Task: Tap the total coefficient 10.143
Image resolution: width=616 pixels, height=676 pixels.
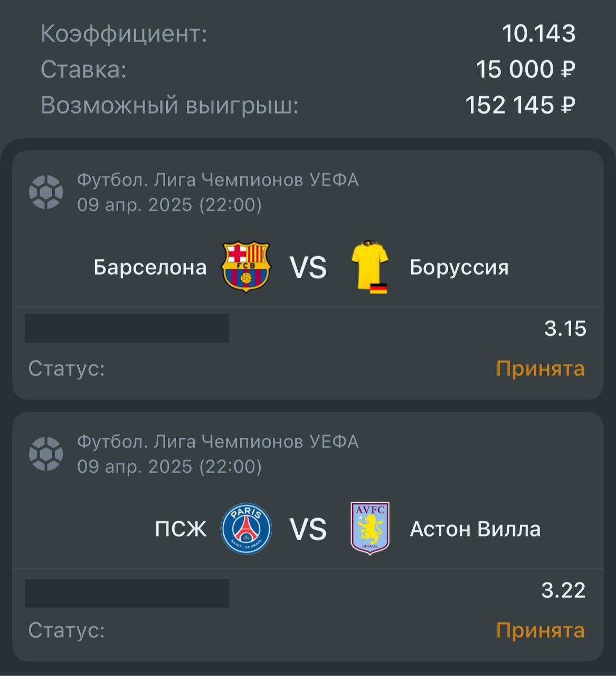Action: click(539, 34)
